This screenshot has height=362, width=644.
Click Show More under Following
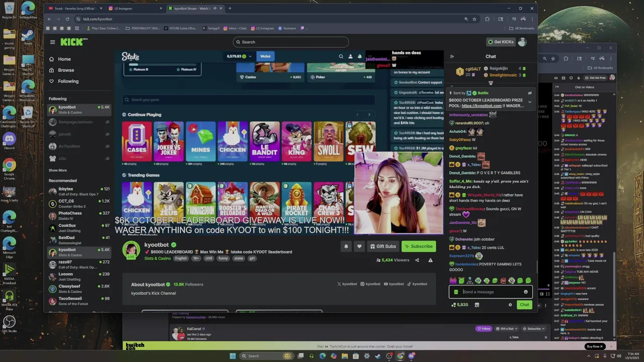(x=57, y=170)
